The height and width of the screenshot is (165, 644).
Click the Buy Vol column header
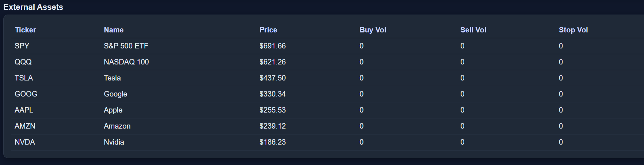point(373,30)
